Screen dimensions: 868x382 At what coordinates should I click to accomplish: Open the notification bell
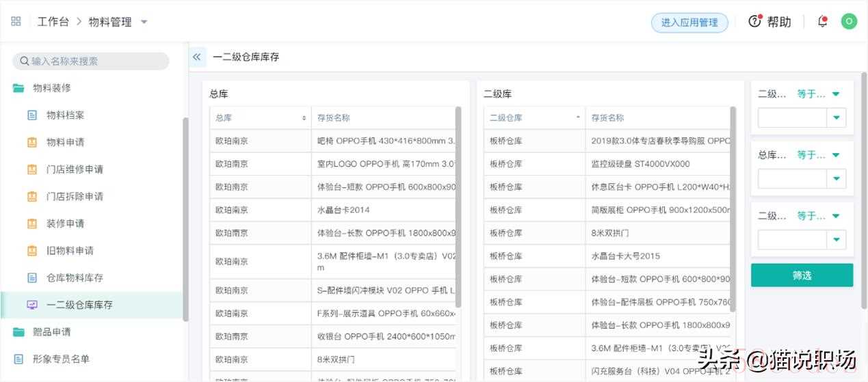click(823, 21)
